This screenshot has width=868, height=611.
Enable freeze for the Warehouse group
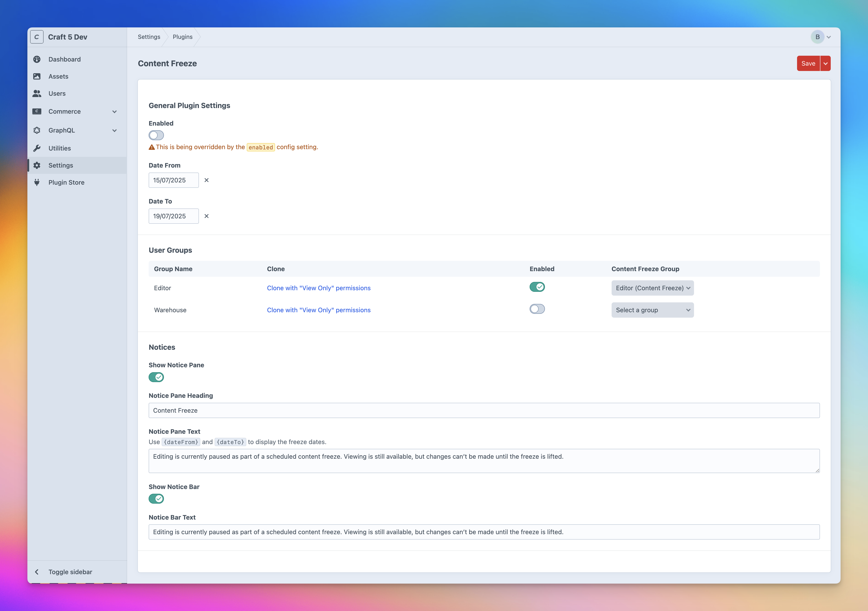[537, 309]
